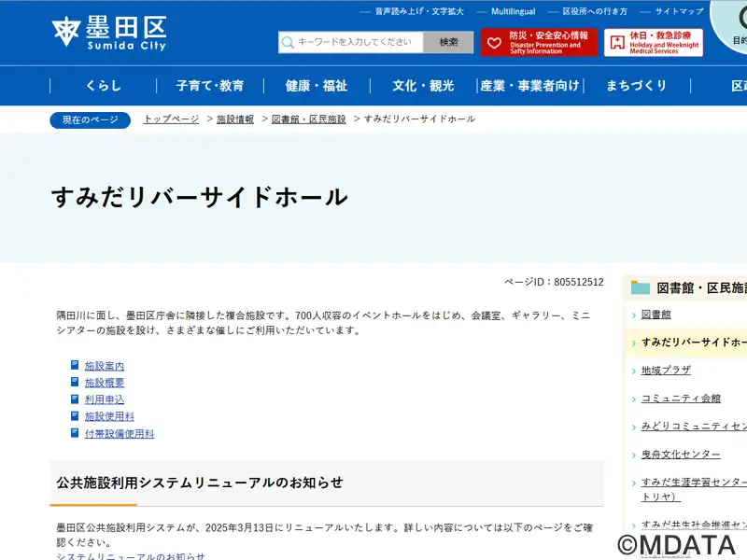
Task: Click the 図書館・区民施設 sidebar heading
Action: click(x=702, y=287)
